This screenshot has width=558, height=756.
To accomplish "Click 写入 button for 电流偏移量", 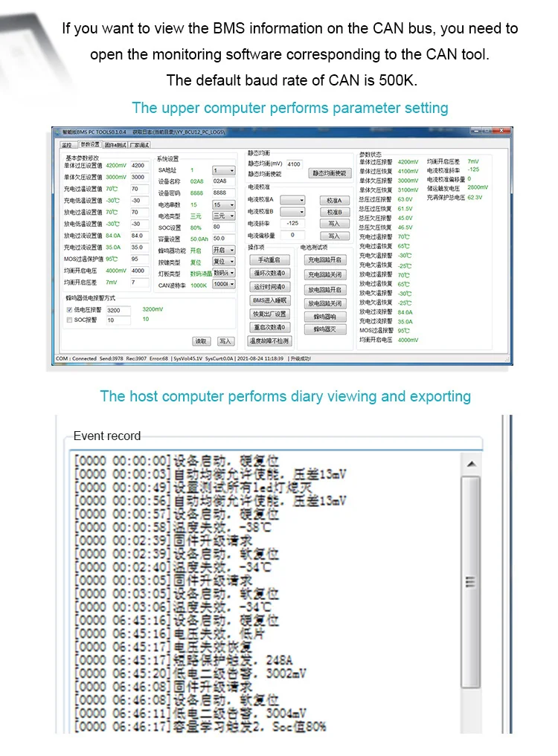I will 334,236.
